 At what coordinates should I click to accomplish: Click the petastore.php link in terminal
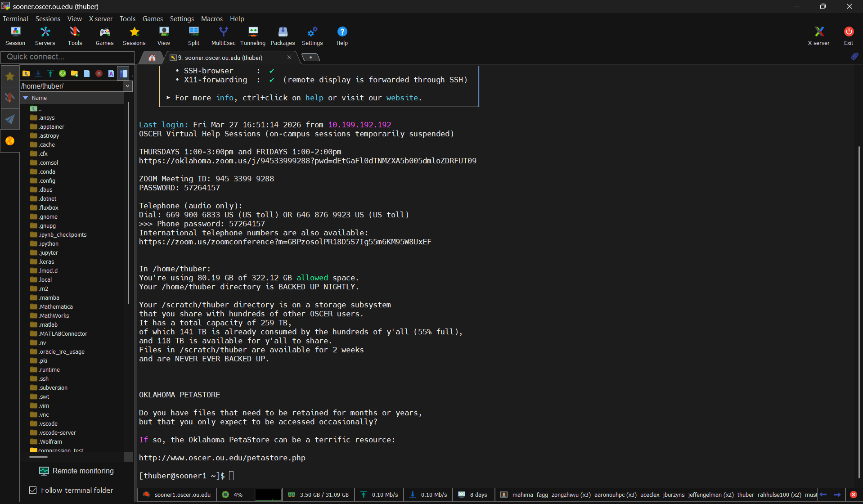click(222, 458)
